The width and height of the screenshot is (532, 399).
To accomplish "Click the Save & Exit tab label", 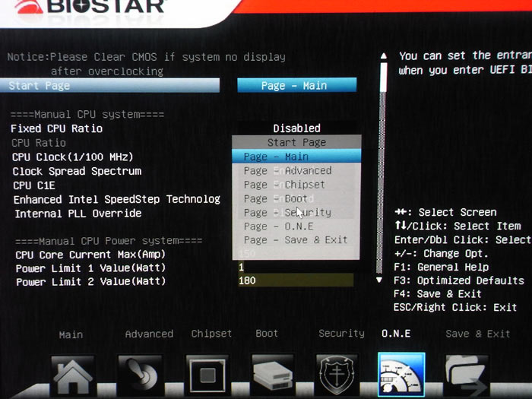I will [x=478, y=334].
